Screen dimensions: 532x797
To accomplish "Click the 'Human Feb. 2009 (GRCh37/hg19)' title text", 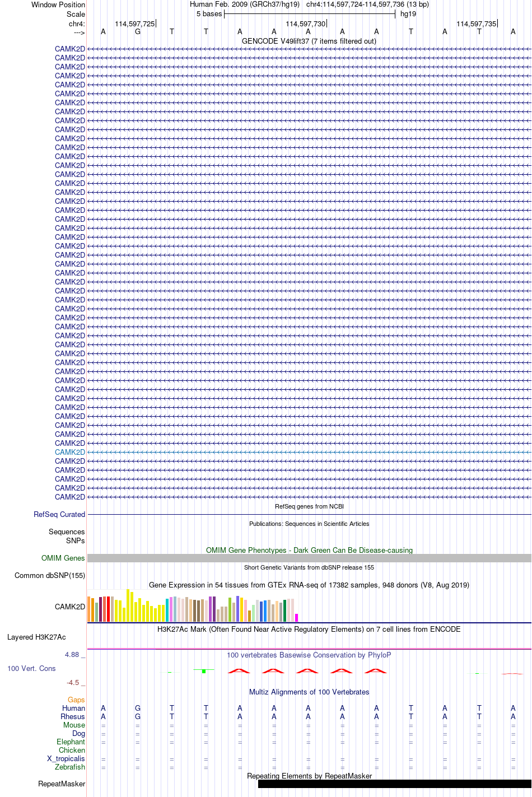I will 245,4.
